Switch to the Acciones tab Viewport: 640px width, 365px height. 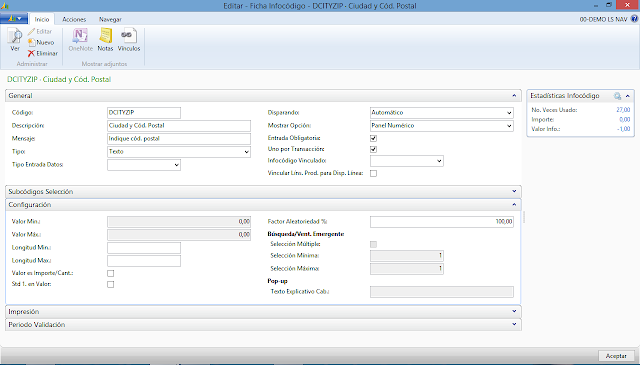(74, 19)
